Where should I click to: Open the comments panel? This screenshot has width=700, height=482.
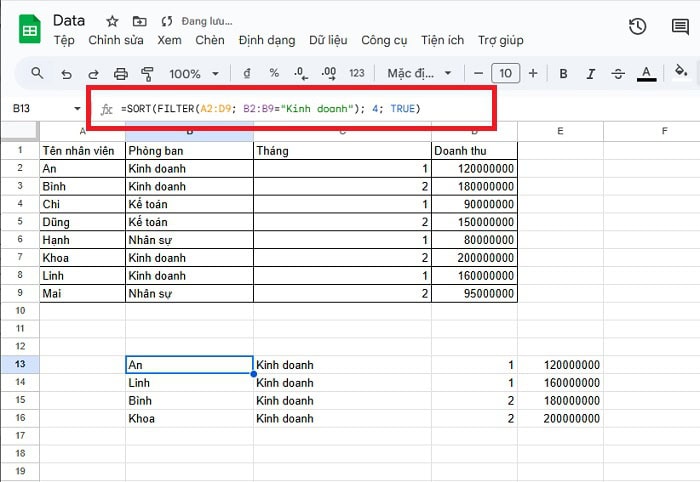click(x=681, y=27)
